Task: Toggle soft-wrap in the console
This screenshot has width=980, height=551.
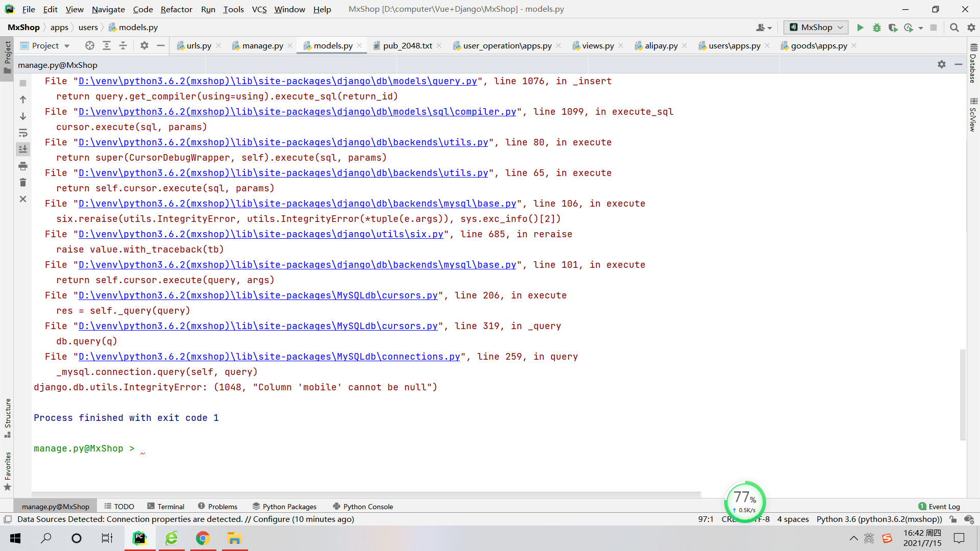Action: point(23,133)
